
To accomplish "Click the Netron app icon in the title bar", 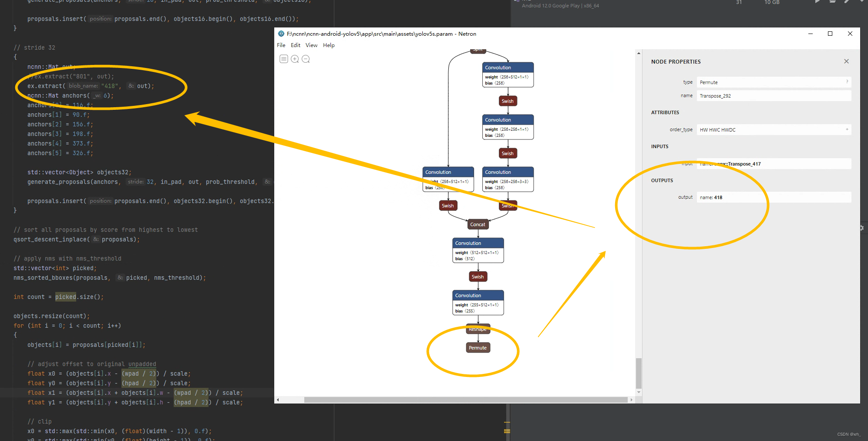I will pos(281,34).
